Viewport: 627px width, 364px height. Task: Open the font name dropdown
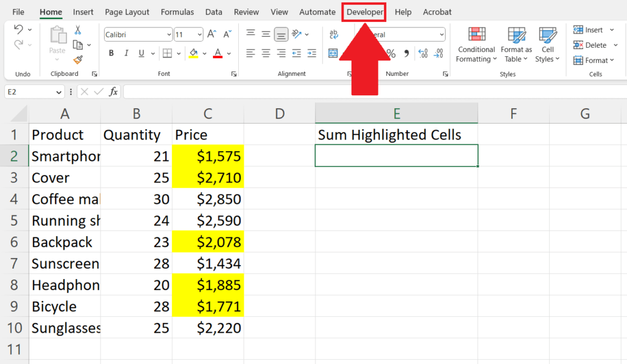coord(169,34)
